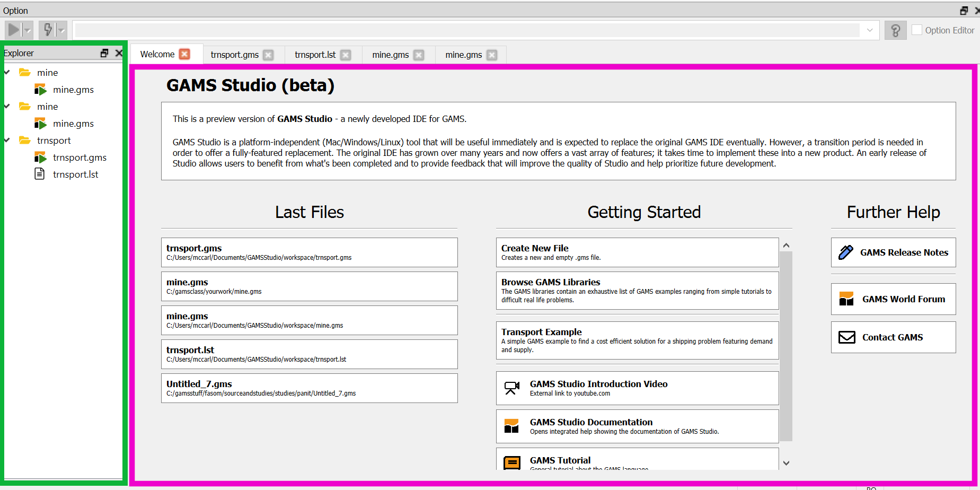Screen dimensions: 980x490
Task: Click Browse GAMS Libraries
Action: tap(638, 291)
